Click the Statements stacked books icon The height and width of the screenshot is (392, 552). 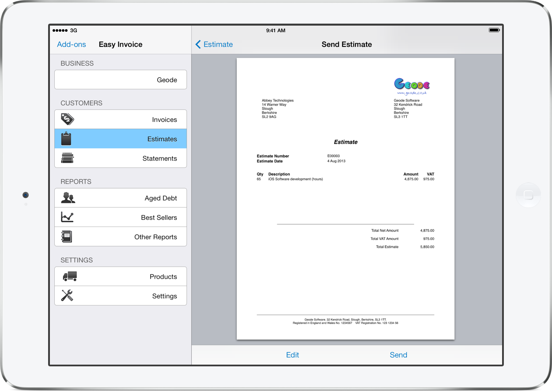pyautogui.click(x=68, y=158)
